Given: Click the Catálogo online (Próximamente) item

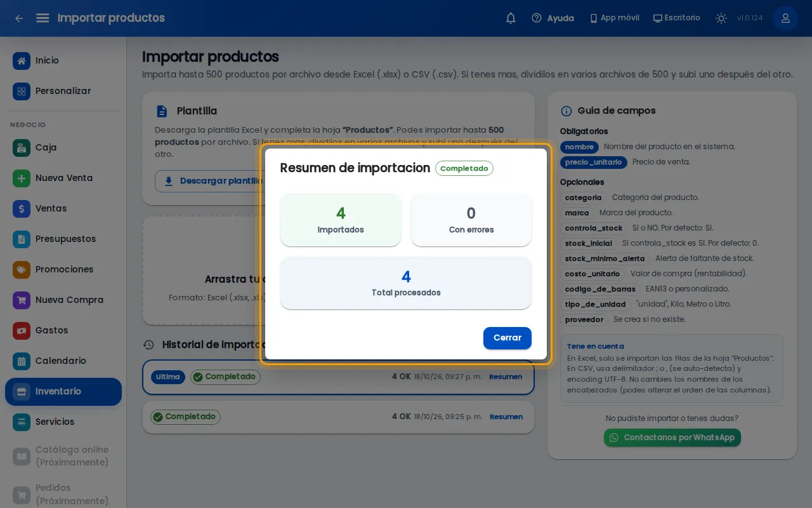Looking at the screenshot, I should [63, 456].
